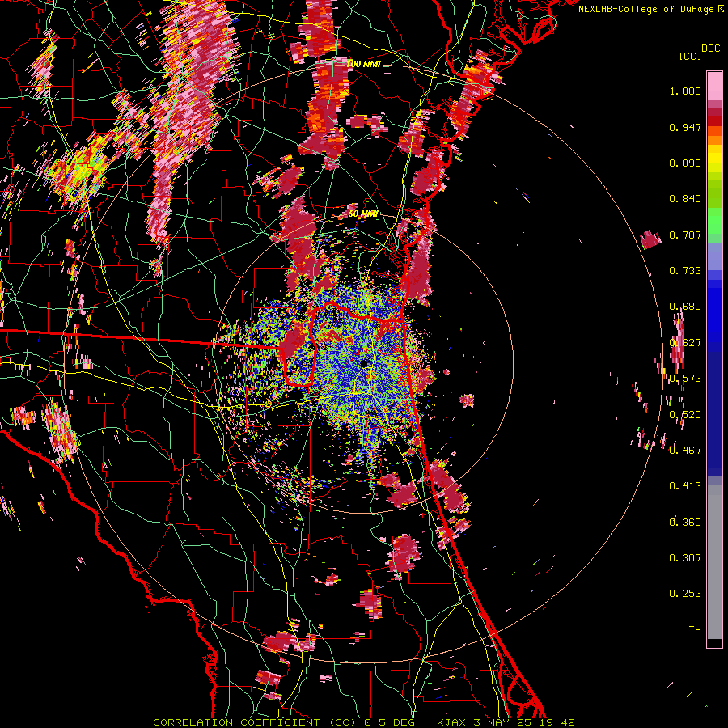Select the 0.733 legend value
This screenshot has width=728, height=728.
[685, 271]
